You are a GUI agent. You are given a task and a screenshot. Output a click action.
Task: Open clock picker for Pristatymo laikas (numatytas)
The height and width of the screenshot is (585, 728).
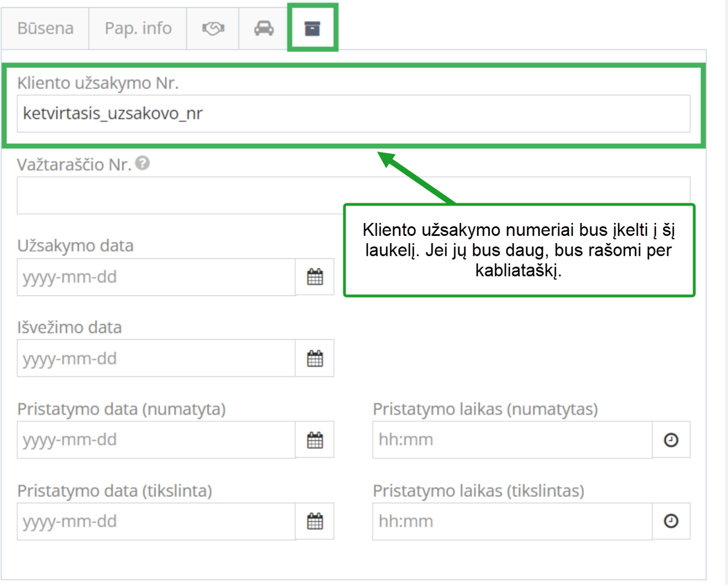click(x=671, y=440)
